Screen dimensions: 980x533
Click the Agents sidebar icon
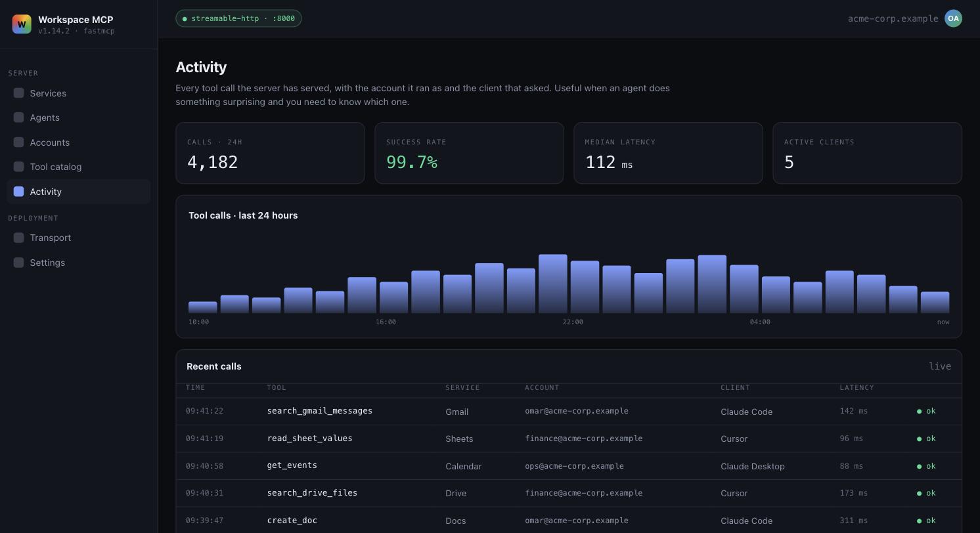[x=19, y=117]
